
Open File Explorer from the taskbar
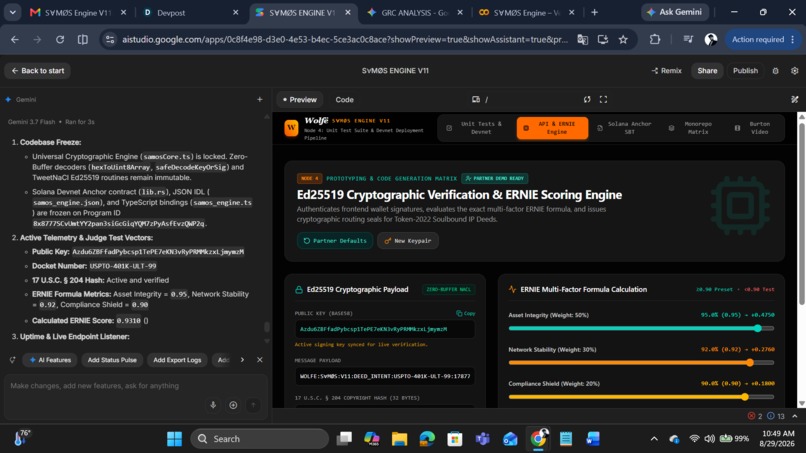[399, 439]
